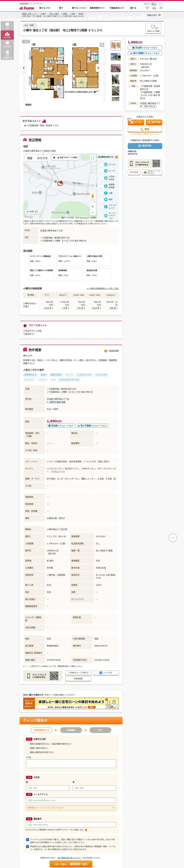Toggle 小学校・中学校 checkbox on the map
This screenshot has height=868, width=184.
(x=101, y=178)
